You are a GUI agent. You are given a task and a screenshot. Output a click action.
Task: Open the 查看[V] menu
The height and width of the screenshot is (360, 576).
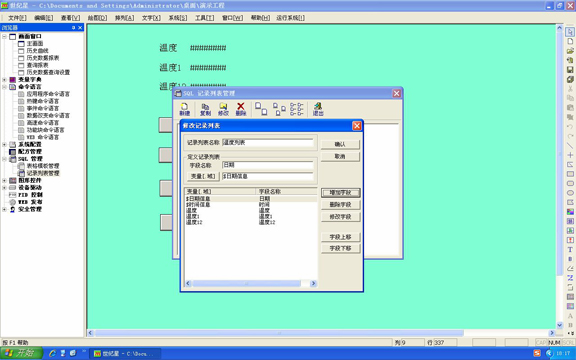coord(70,18)
